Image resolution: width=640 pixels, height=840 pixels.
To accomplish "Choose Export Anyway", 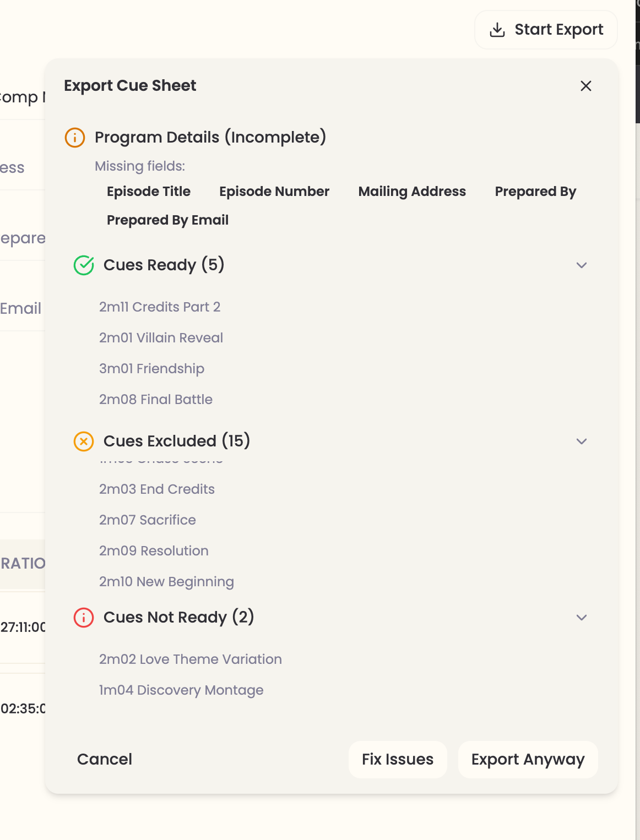I will [x=528, y=760].
